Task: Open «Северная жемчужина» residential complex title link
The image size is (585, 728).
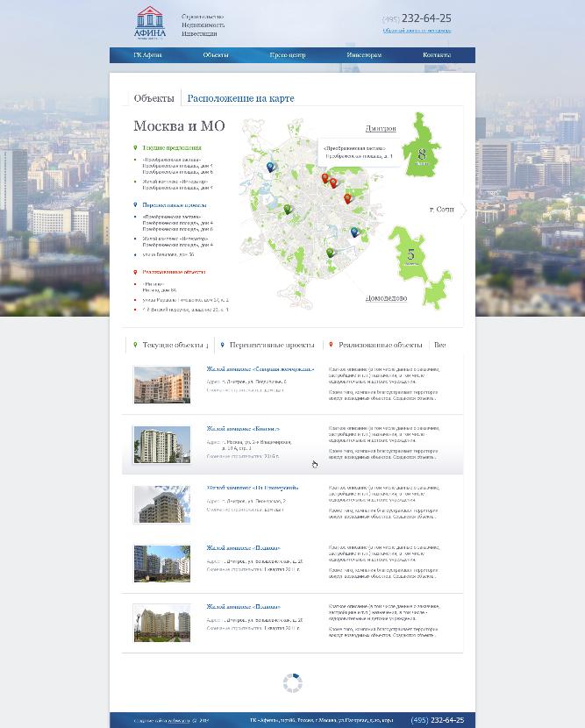Action: (x=260, y=369)
